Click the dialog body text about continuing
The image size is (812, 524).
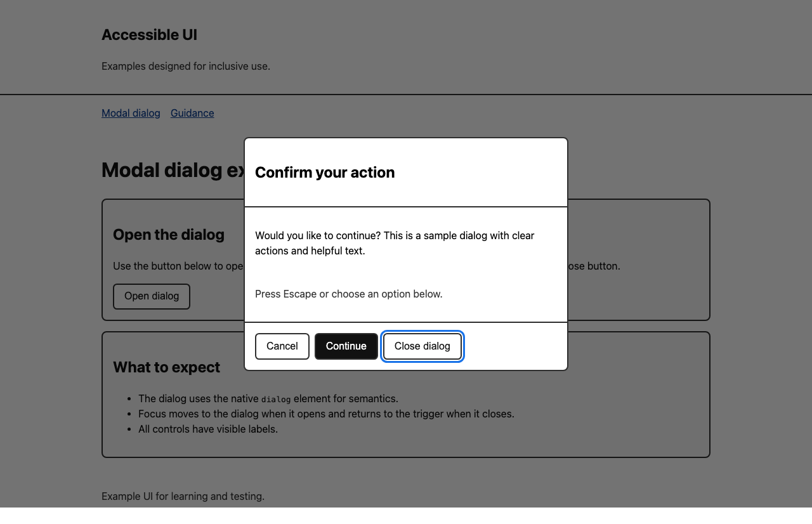click(395, 243)
